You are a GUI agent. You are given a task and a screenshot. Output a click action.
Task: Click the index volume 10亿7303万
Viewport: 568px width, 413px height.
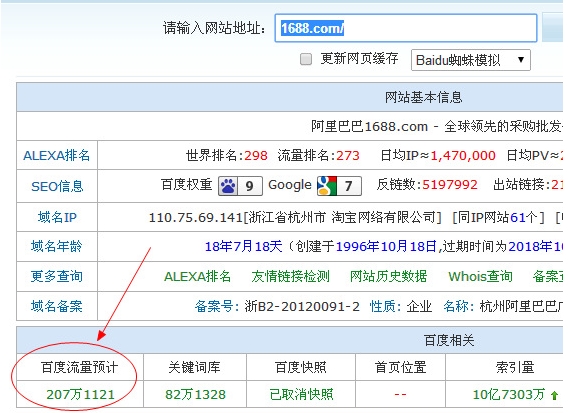[509, 394]
